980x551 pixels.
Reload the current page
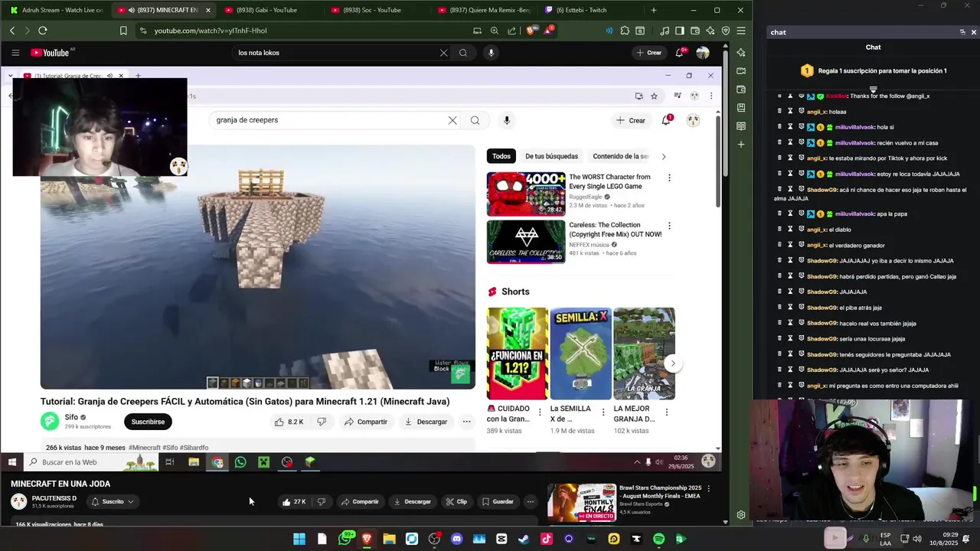(x=43, y=31)
